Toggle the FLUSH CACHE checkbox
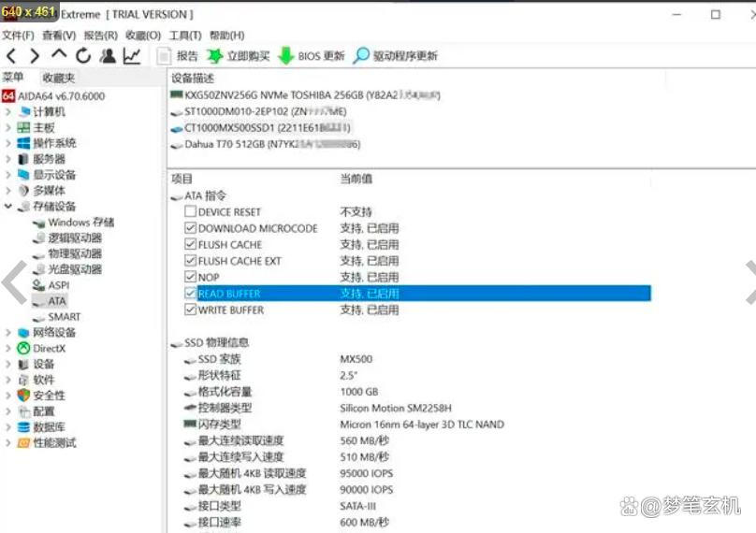Image resolution: width=756 pixels, height=533 pixels. [191, 244]
